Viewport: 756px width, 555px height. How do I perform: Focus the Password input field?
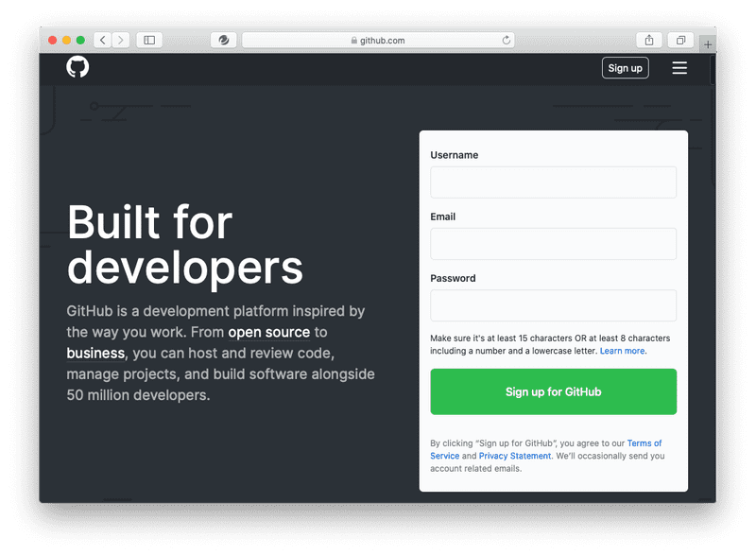(553, 305)
